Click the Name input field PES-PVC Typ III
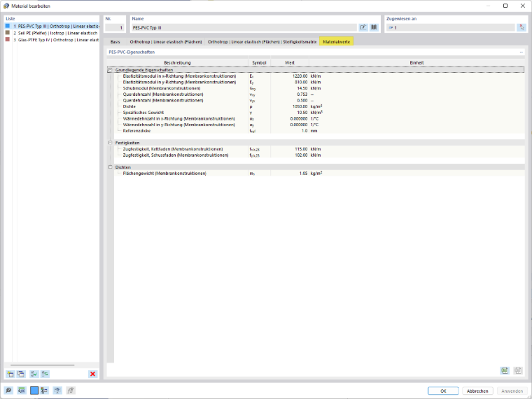This screenshot has height=399, width=532. pyautogui.click(x=244, y=28)
